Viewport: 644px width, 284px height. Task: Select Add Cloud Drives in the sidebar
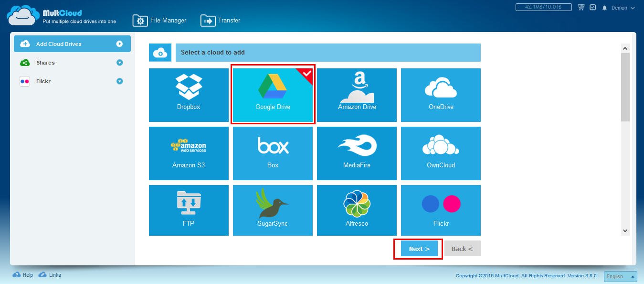pos(72,44)
